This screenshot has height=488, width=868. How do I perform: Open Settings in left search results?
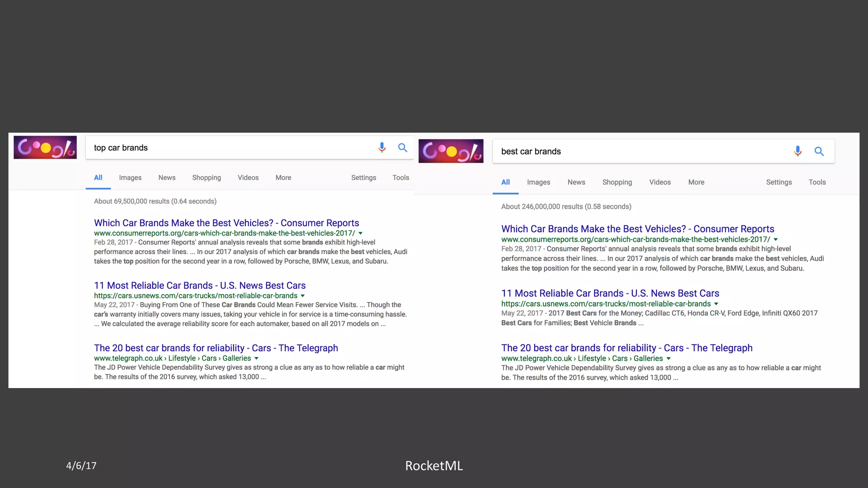(x=364, y=177)
